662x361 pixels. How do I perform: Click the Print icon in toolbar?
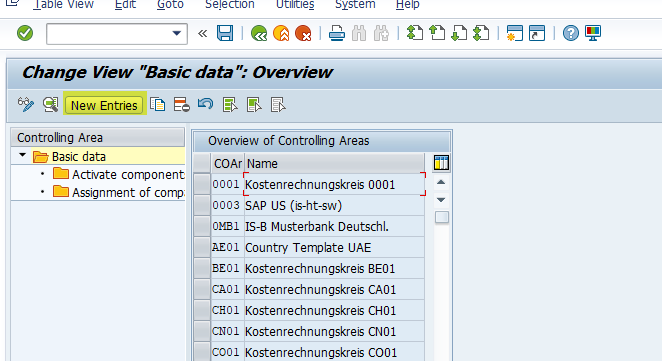click(x=336, y=33)
